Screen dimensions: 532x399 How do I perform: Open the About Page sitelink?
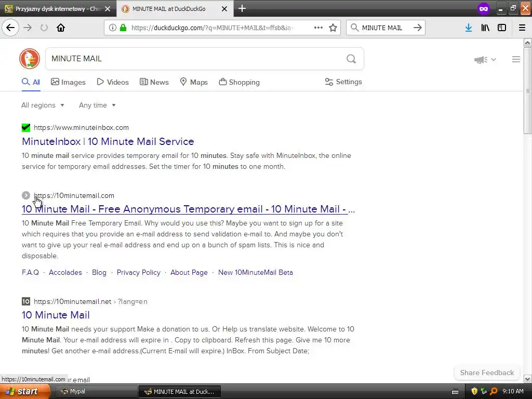(189, 272)
